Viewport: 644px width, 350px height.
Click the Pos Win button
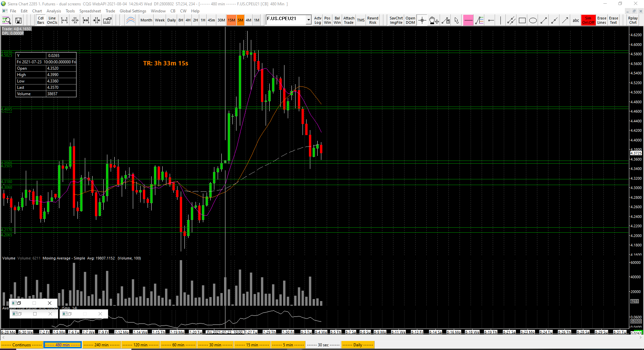pyautogui.click(x=327, y=20)
